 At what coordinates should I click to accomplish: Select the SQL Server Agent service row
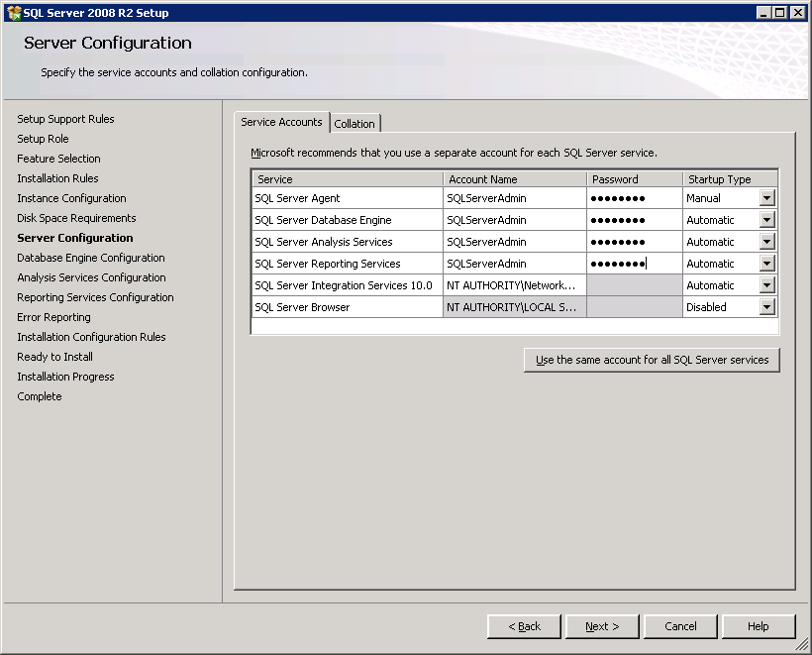click(x=348, y=198)
